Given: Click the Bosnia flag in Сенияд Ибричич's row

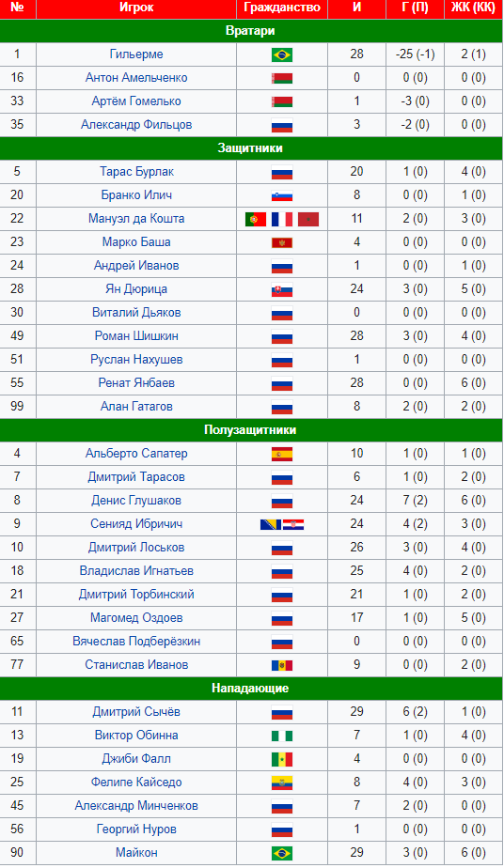Looking at the screenshot, I should point(271,524).
